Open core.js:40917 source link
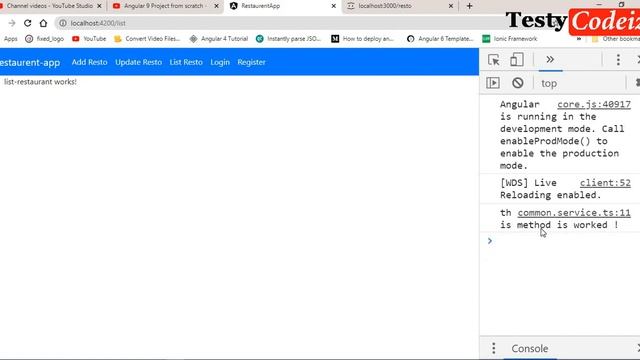This screenshot has height=360, width=640. 594,104
